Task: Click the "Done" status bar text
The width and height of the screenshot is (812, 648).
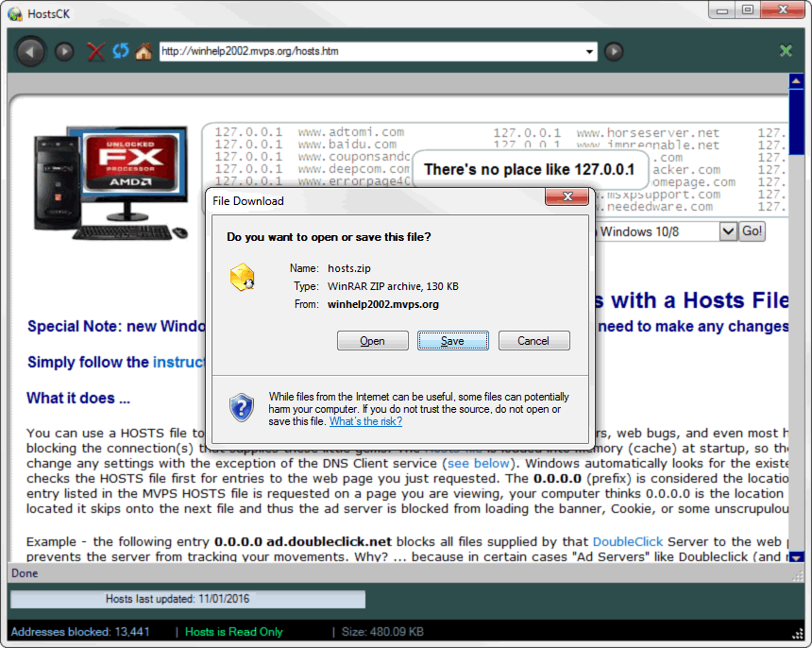Action: coord(25,573)
